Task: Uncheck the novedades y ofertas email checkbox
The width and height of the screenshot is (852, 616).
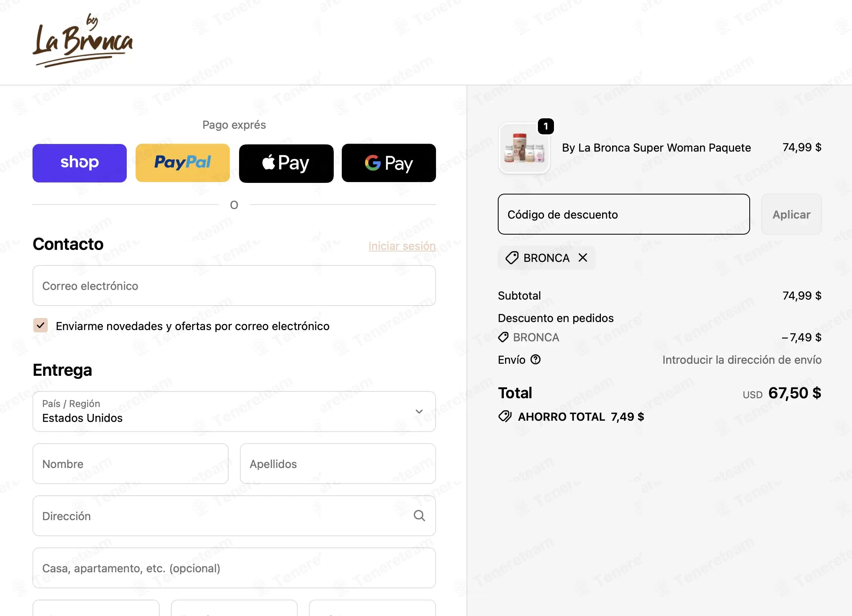Action: (x=41, y=325)
